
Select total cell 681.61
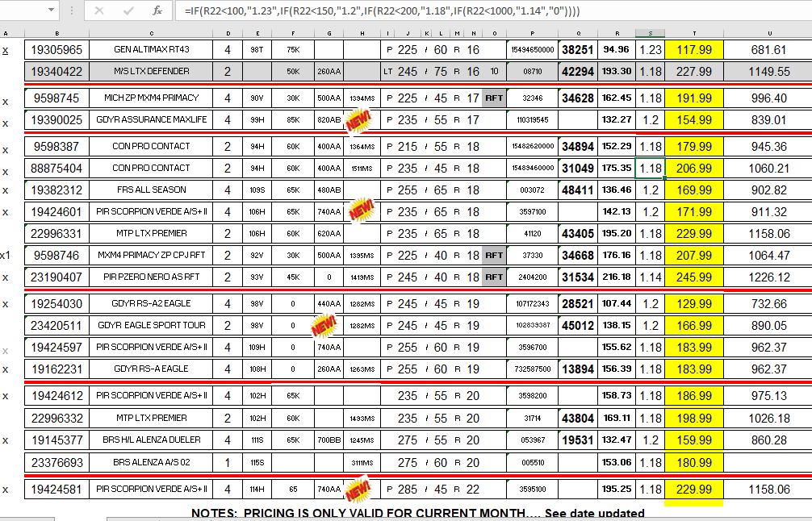(x=769, y=50)
